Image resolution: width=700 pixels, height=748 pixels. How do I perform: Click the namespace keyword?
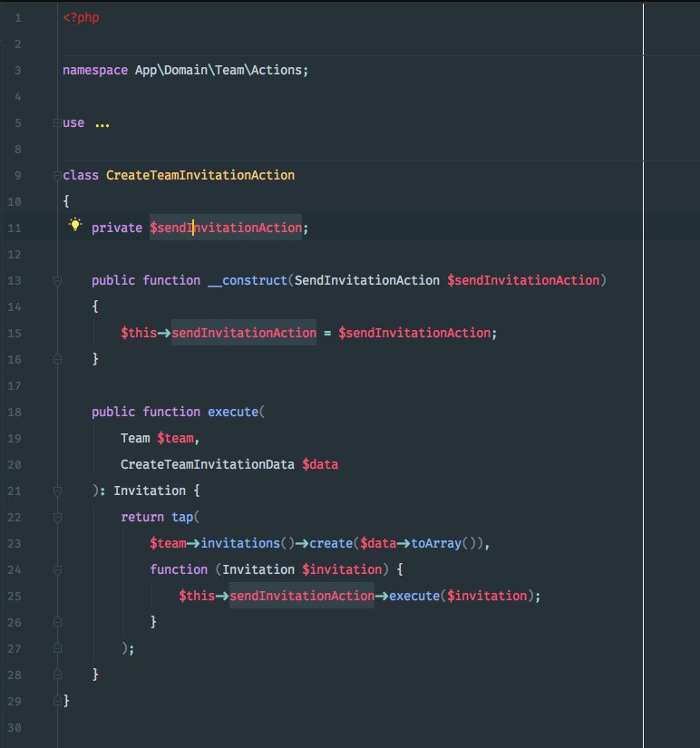point(95,70)
